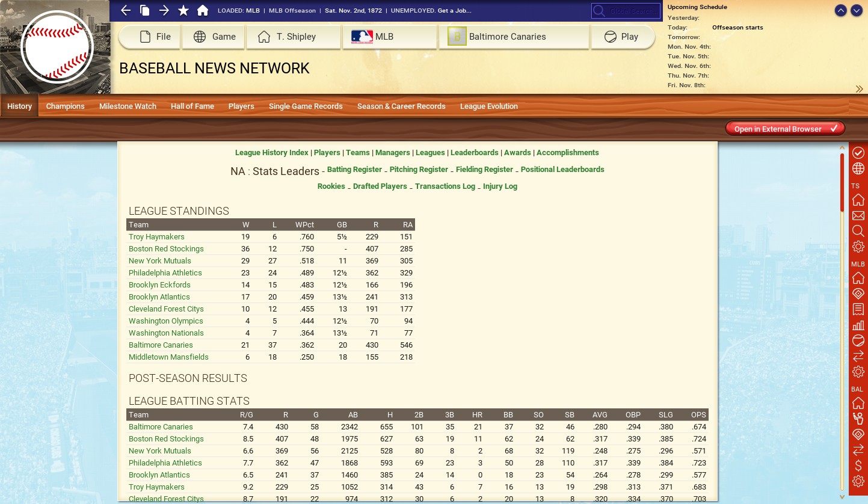The image size is (868, 504).
Task: Click the back arrow in top navigation bar
Action: coord(126,10)
